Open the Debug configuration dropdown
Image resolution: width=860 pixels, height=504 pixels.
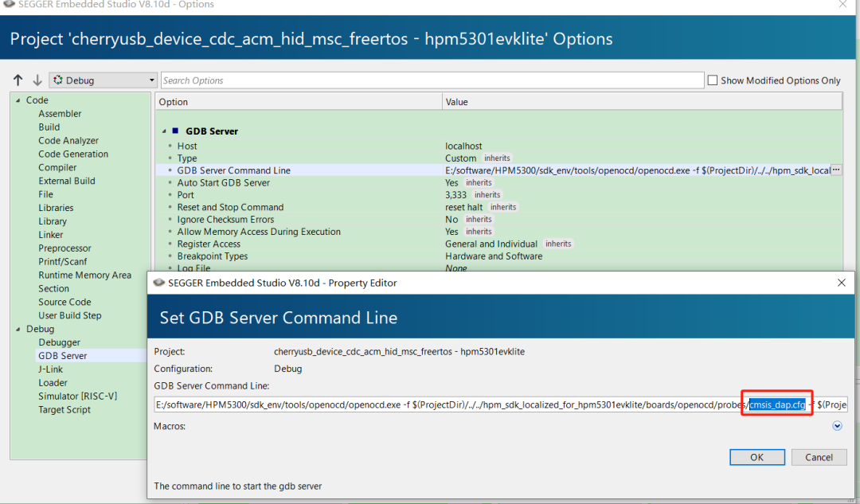(104, 80)
